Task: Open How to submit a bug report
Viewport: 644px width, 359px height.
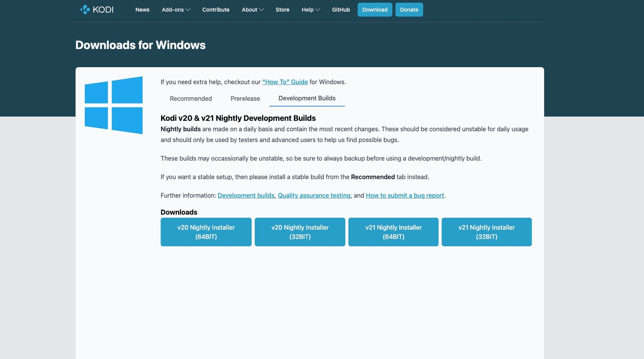Action: [x=405, y=195]
